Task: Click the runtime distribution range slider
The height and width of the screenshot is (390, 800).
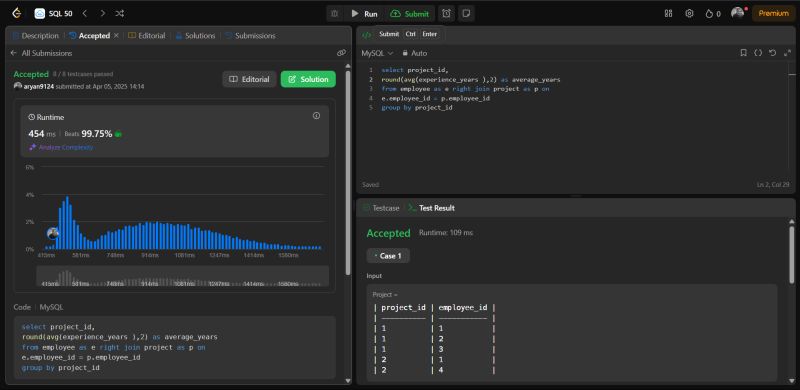Action: pyautogui.click(x=183, y=276)
